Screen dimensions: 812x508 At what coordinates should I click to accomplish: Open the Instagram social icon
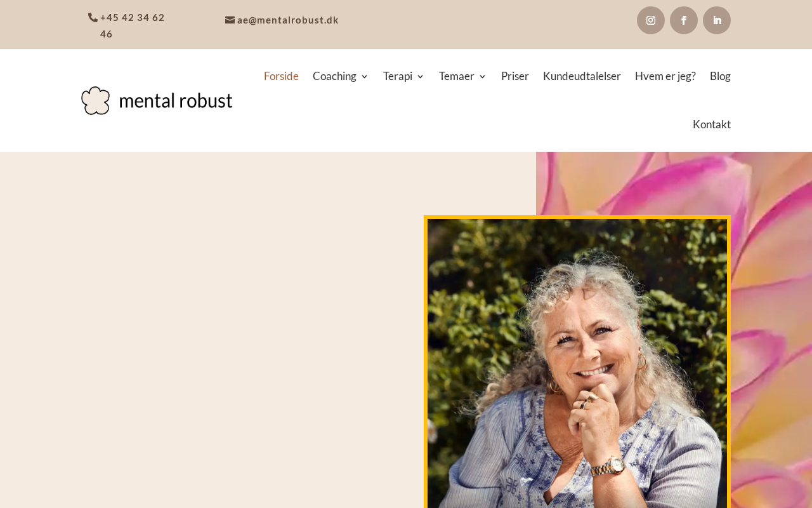point(651,20)
